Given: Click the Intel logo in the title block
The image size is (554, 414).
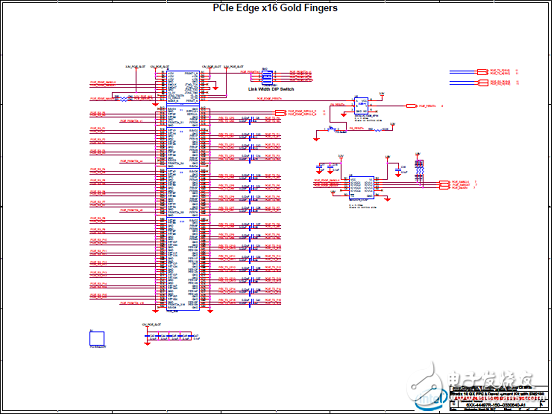Looking at the screenshot, I should 429,399.
